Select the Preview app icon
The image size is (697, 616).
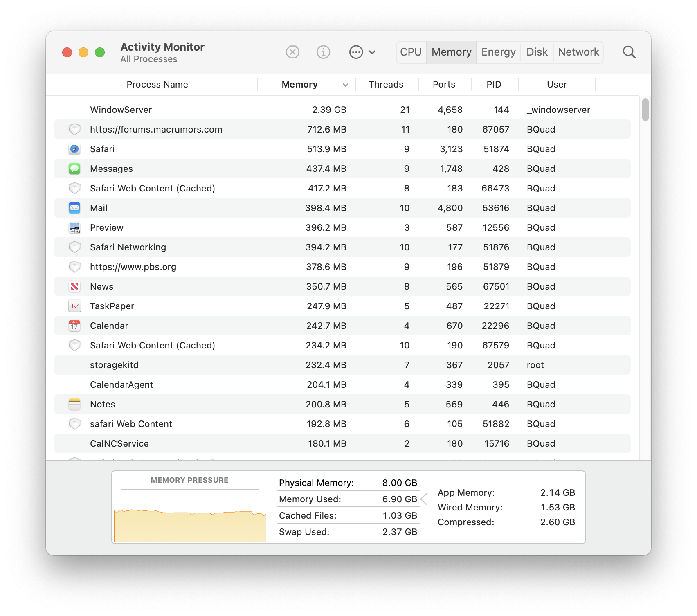click(x=74, y=227)
